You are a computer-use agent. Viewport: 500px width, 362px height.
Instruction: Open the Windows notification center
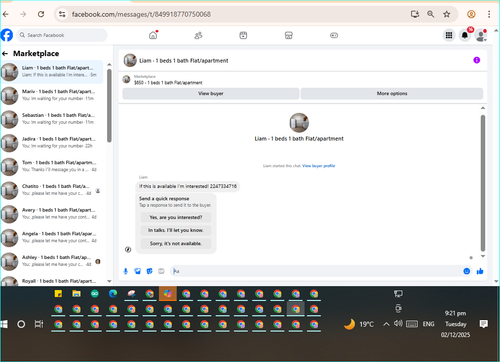(484, 324)
